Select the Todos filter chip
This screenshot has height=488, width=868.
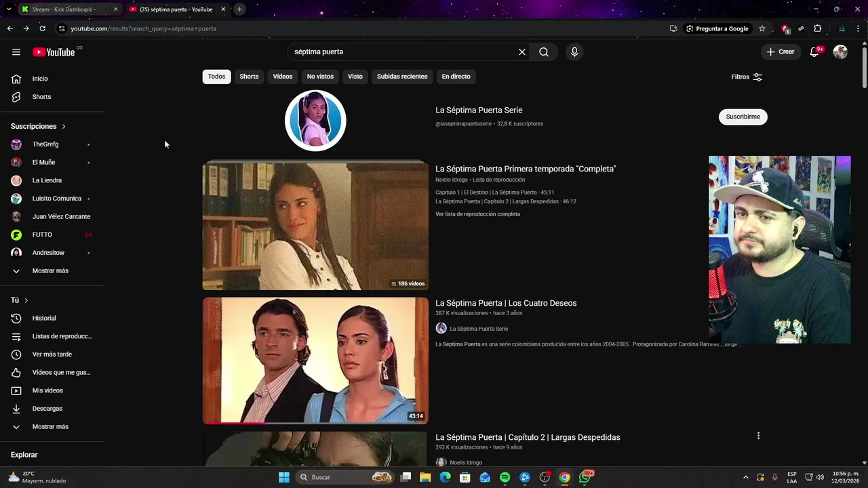(x=216, y=77)
